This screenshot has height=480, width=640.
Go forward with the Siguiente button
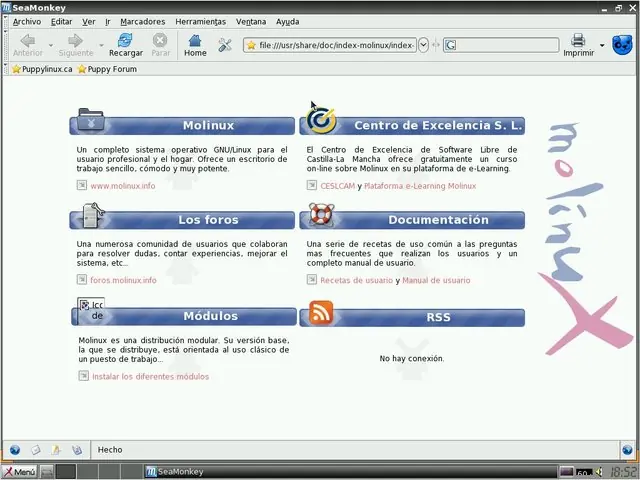76,45
